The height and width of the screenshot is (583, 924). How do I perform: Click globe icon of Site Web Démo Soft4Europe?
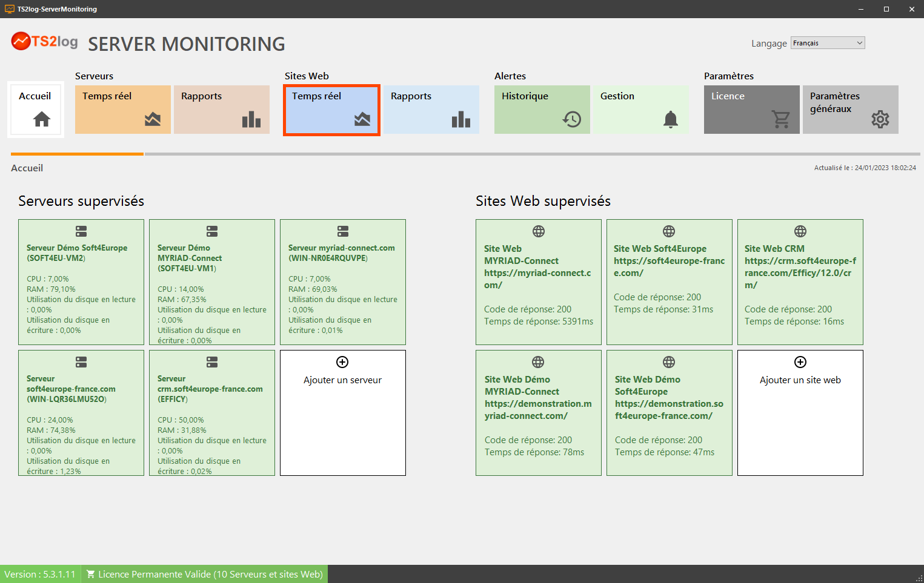click(669, 362)
